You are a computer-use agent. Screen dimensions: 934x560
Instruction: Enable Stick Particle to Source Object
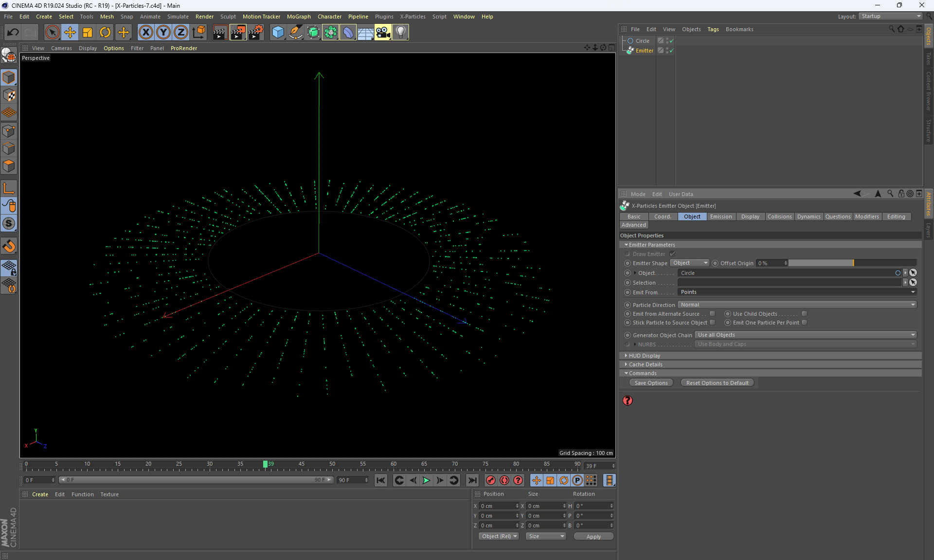coord(713,323)
